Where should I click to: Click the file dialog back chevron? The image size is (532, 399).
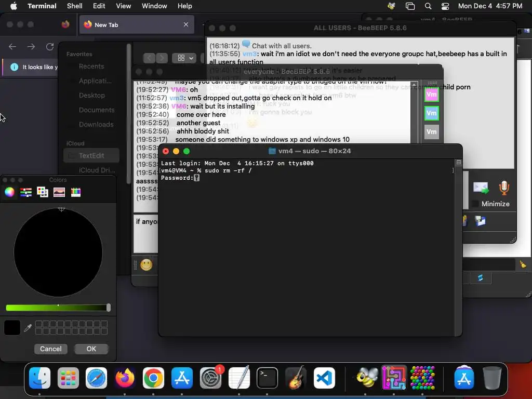(x=149, y=58)
